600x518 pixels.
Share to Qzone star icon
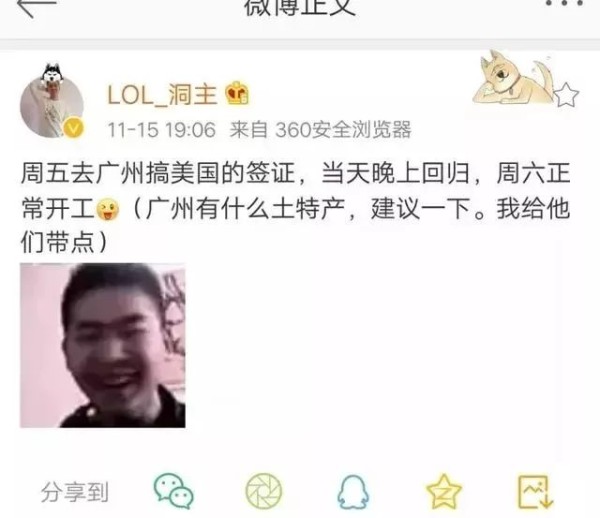[443, 492]
